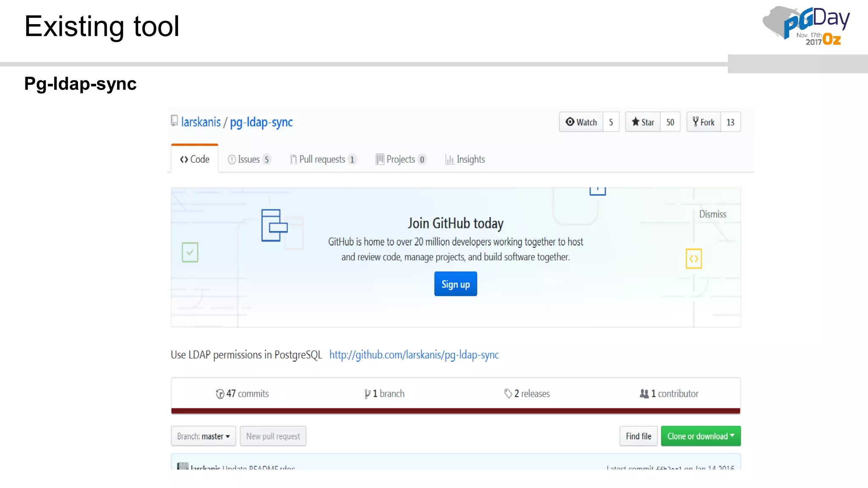Dismiss the Join GitHub today banner
This screenshot has width=868, height=488.
click(x=712, y=214)
